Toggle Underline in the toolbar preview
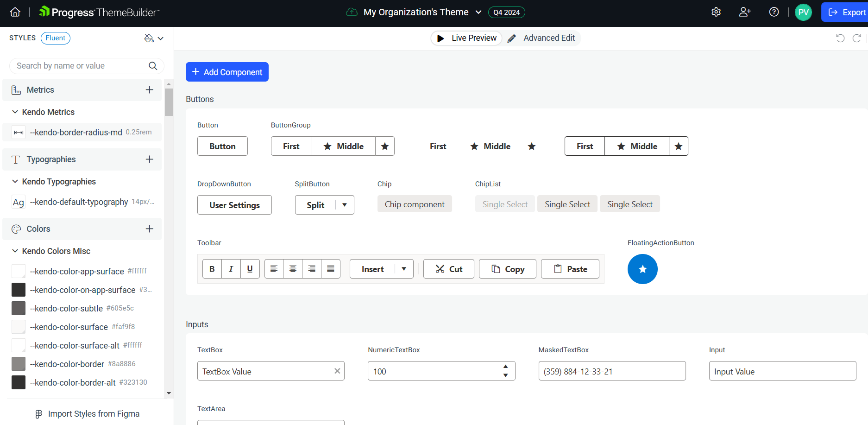Image resolution: width=868 pixels, height=425 pixels. tap(250, 269)
